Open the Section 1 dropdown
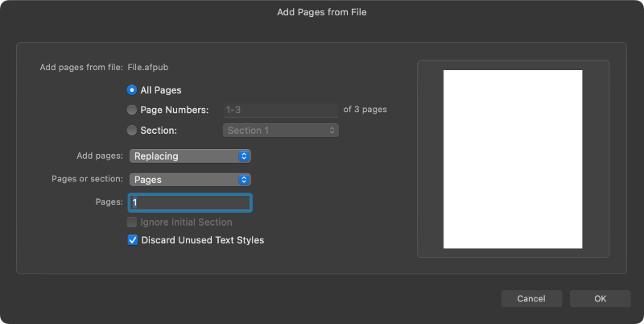 point(281,131)
